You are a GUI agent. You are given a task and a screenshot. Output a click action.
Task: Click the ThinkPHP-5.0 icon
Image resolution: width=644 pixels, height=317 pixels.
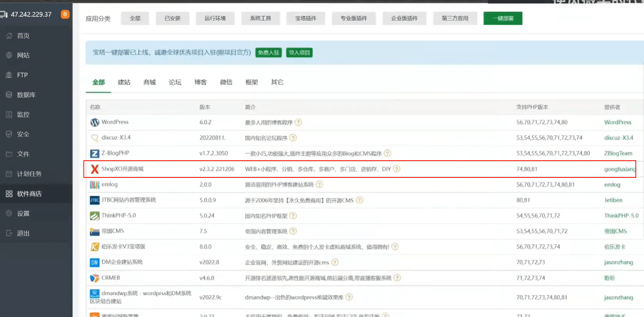click(x=95, y=216)
